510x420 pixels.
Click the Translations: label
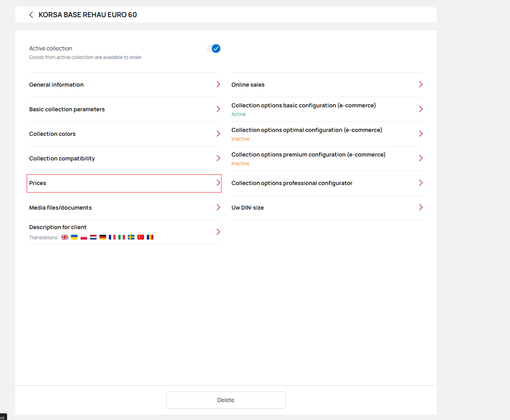(44, 238)
